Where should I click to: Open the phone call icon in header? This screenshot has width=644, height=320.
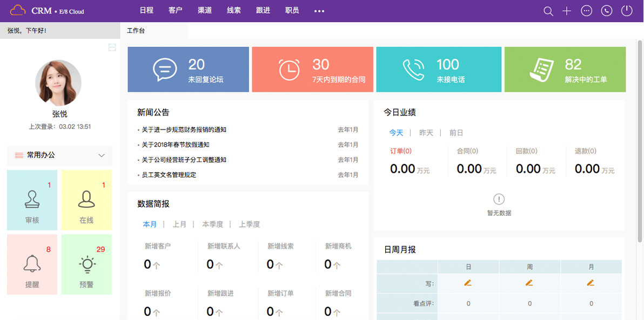coord(606,10)
